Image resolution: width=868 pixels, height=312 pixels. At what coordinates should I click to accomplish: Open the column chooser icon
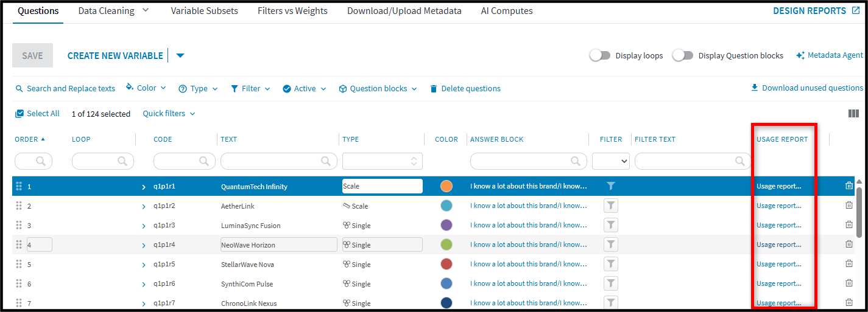(853, 113)
